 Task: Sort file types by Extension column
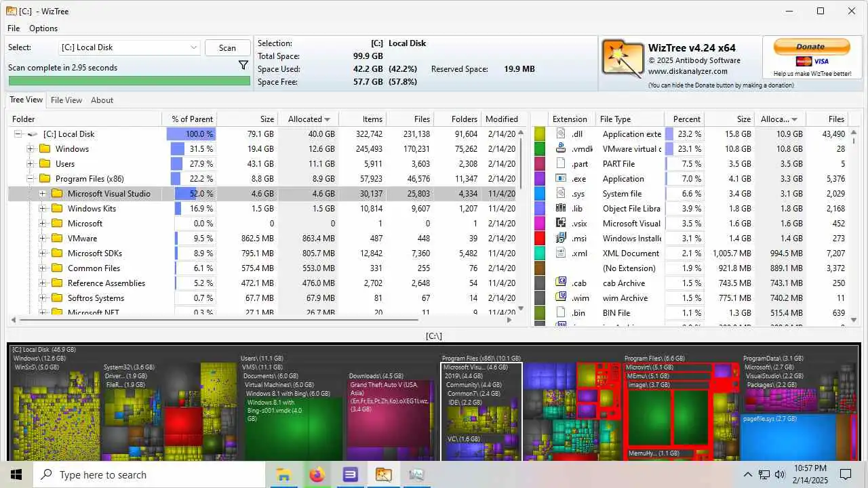tap(570, 119)
